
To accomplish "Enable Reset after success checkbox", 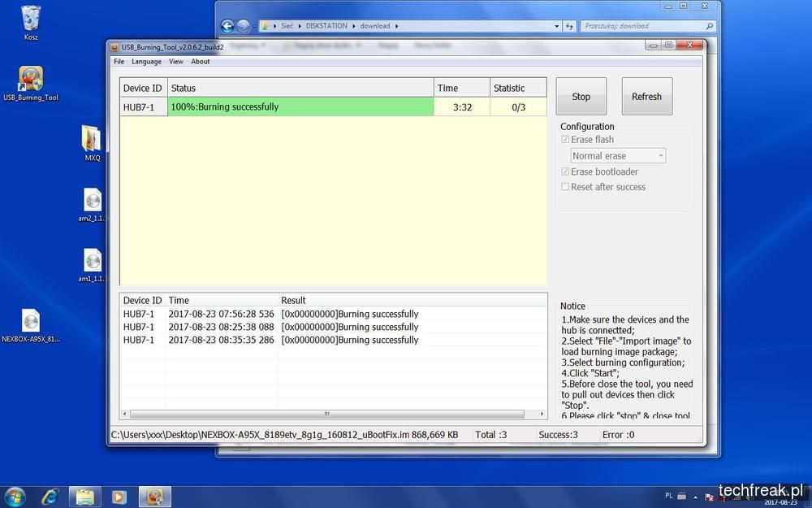I will pos(565,187).
